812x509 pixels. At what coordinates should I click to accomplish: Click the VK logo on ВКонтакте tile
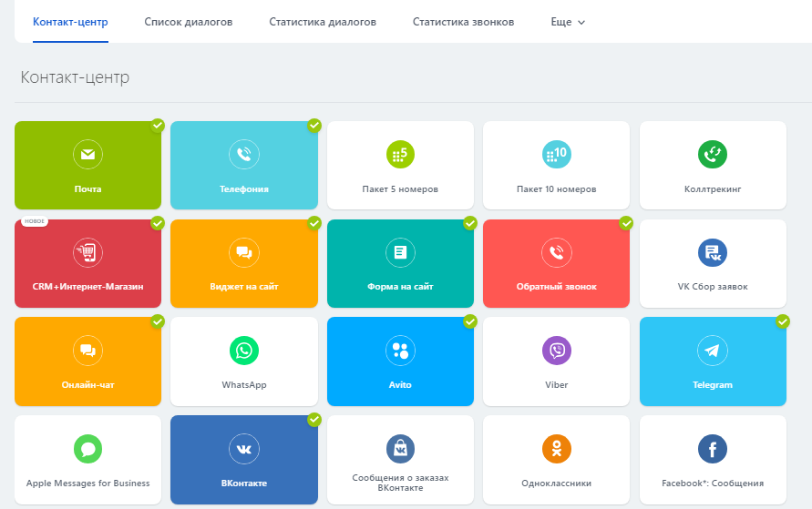pyautogui.click(x=244, y=449)
